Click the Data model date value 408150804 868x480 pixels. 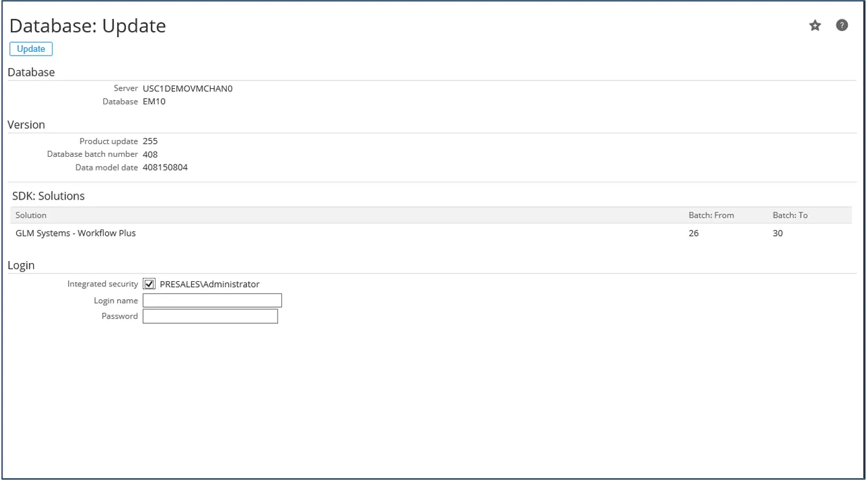(x=165, y=168)
